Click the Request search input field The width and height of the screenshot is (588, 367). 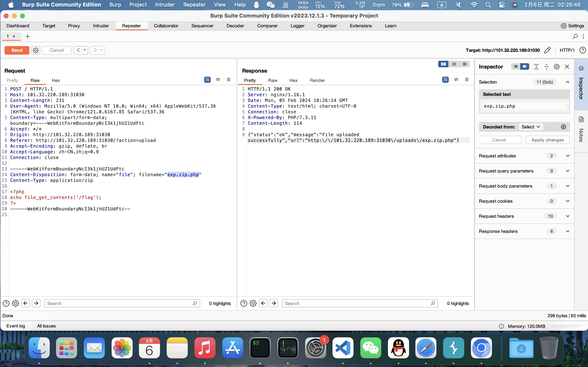(x=119, y=303)
